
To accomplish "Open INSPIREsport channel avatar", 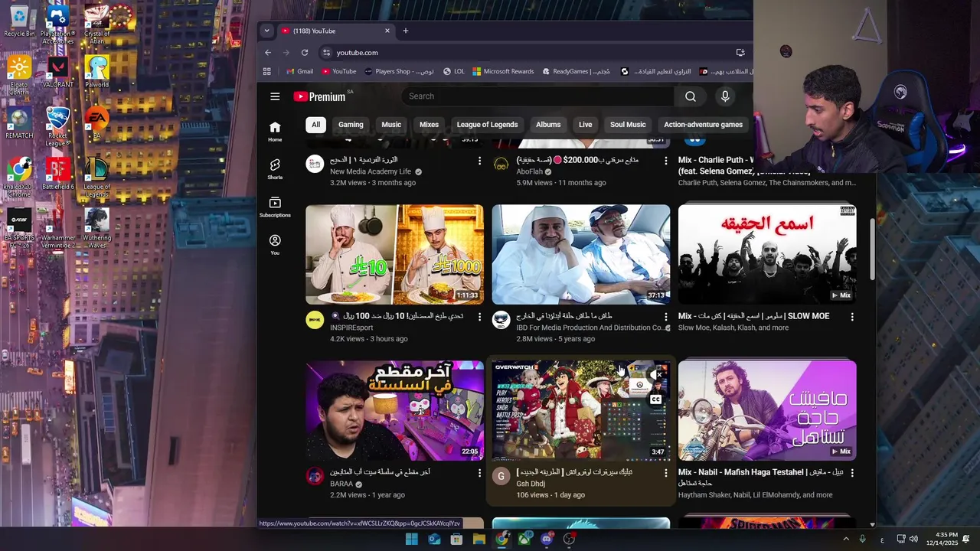I will pyautogui.click(x=315, y=320).
